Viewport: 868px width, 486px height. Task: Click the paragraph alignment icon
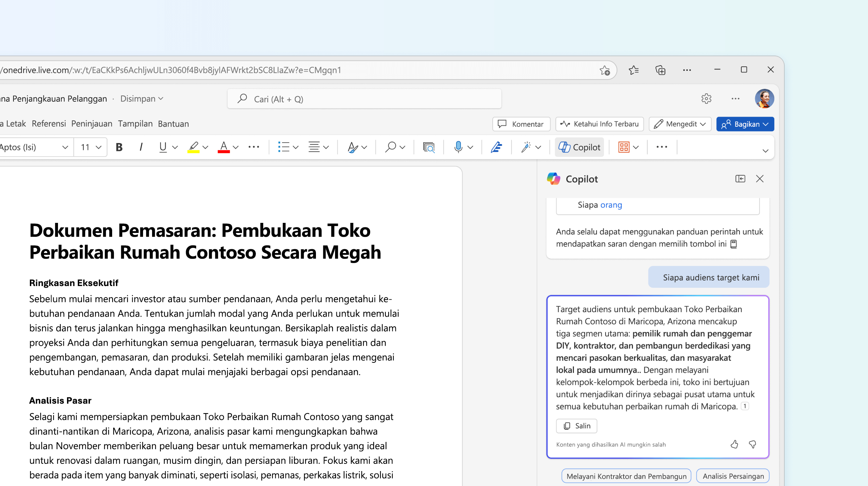pos(314,147)
